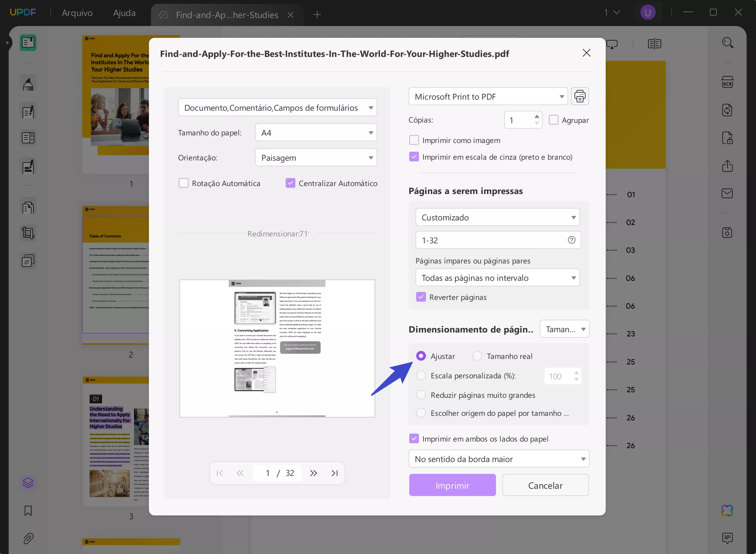Select the annotation highlighter tool
The image size is (756, 554).
click(x=28, y=83)
